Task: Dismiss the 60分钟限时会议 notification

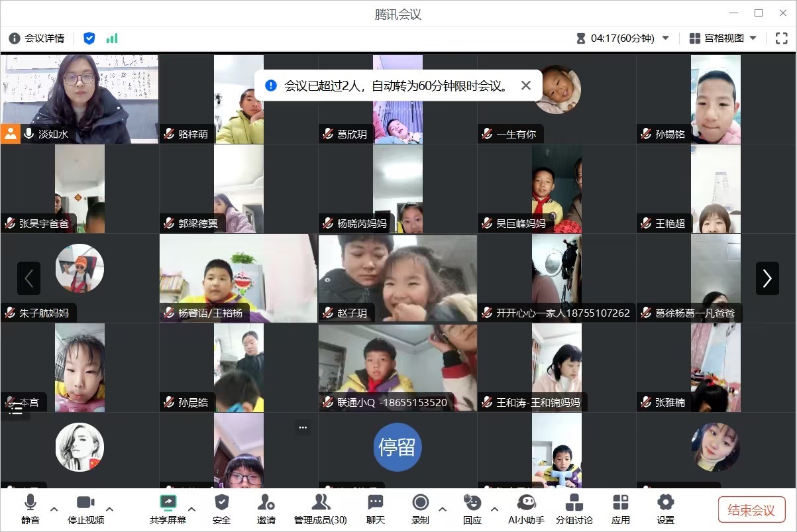Action: pyautogui.click(x=526, y=85)
